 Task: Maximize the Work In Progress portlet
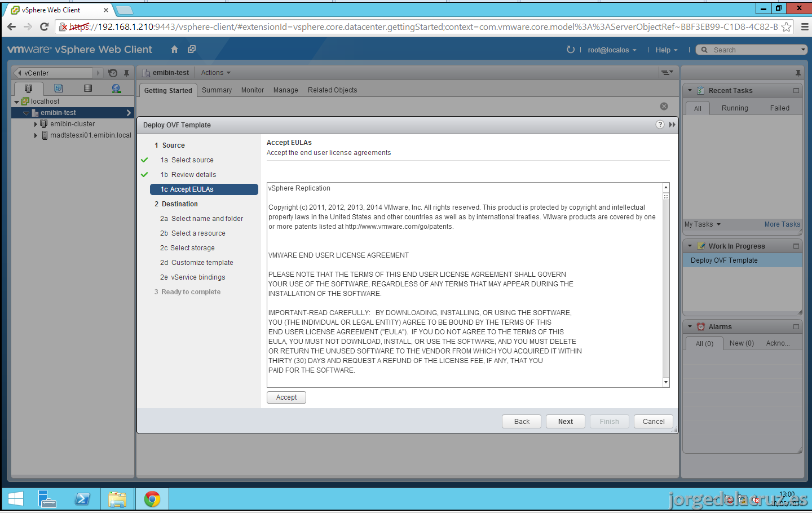(x=796, y=246)
